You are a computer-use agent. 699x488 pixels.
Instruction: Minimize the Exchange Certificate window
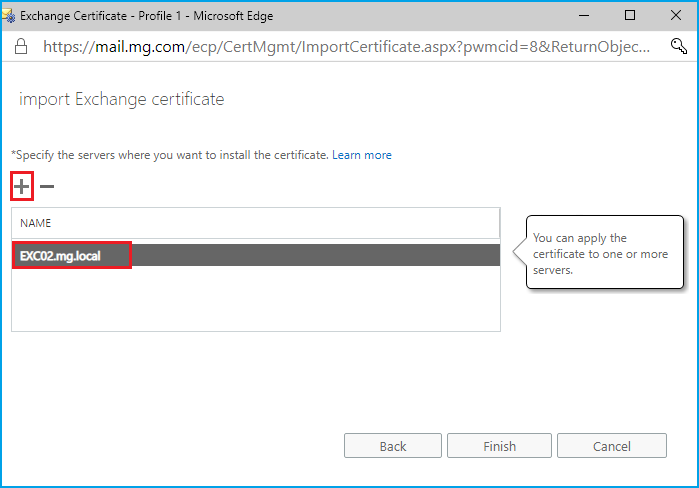point(583,15)
